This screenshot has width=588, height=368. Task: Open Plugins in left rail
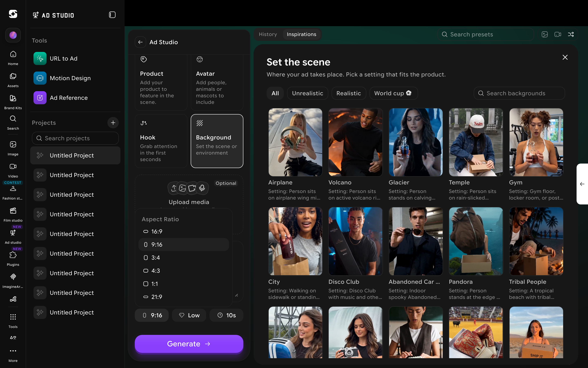(x=13, y=259)
